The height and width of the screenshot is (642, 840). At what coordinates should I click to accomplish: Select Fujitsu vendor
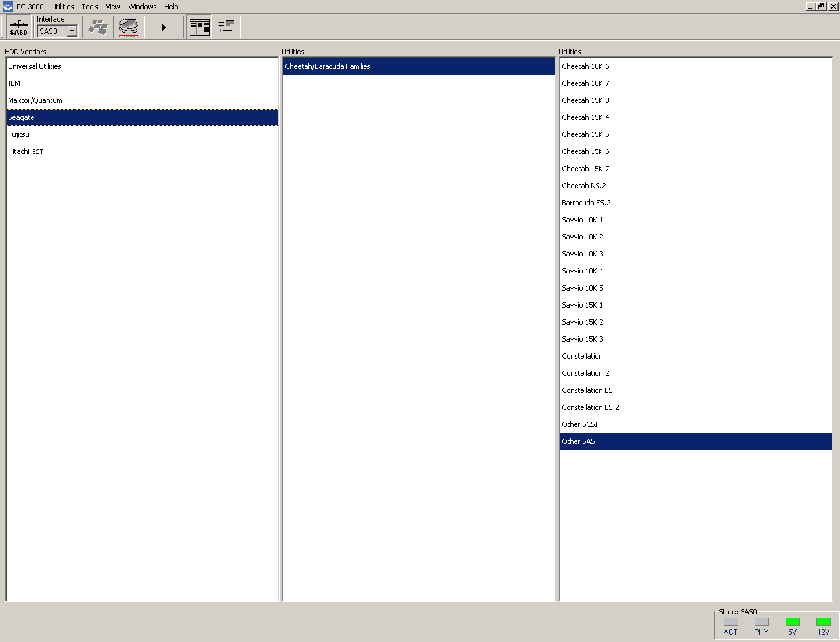tap(142, 134)
